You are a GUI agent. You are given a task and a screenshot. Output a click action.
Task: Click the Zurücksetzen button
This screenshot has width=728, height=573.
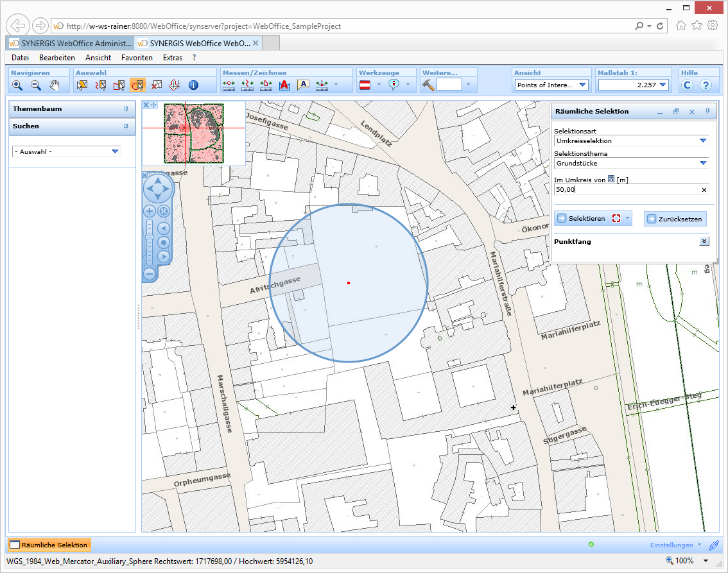coord(675,219)
